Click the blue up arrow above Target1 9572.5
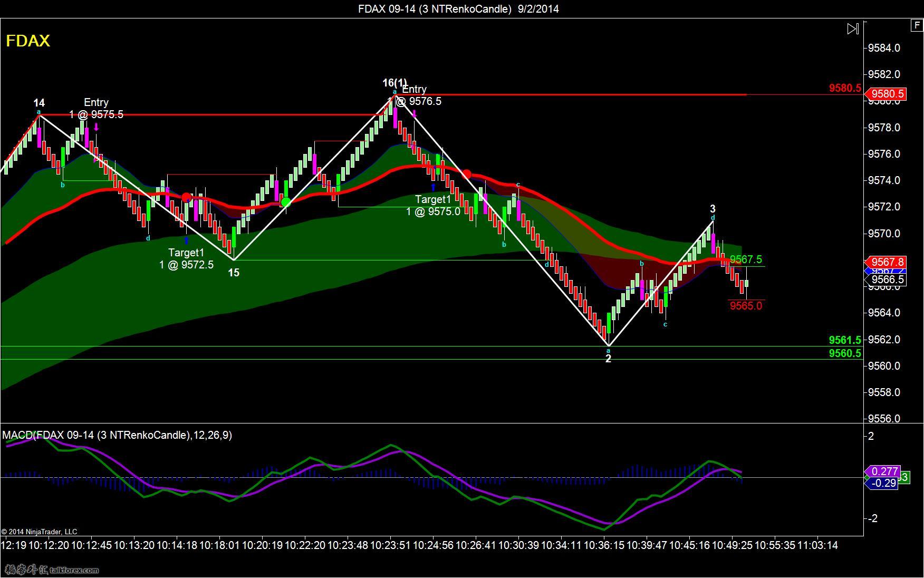The height and width of the screenshot is (578, 924). pos(186,240)
